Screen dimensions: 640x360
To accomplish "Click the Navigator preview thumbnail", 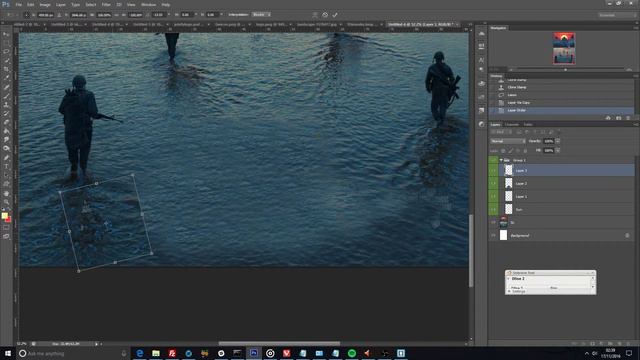I will pyautogui.click(x=564, y=48).
